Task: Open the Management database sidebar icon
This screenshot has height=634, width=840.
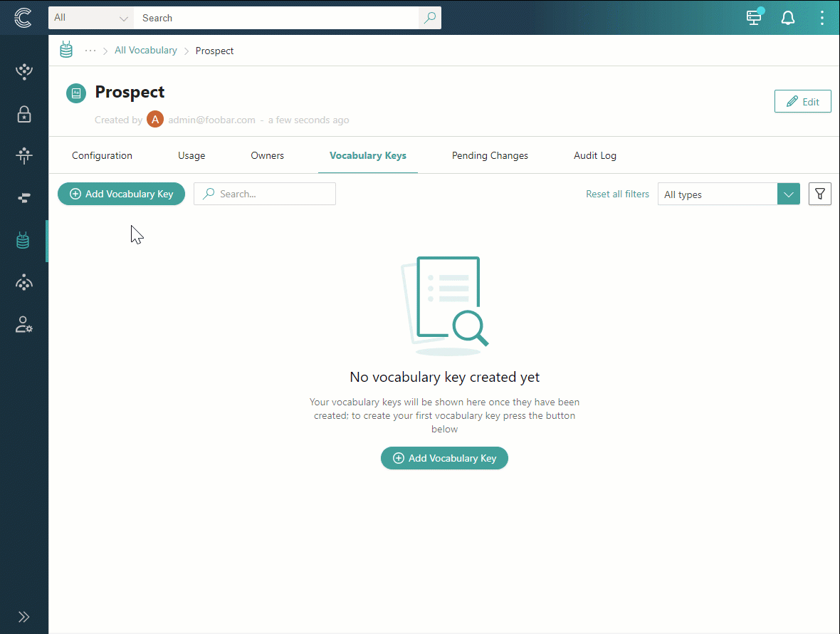Action: (x=23, y=241)
